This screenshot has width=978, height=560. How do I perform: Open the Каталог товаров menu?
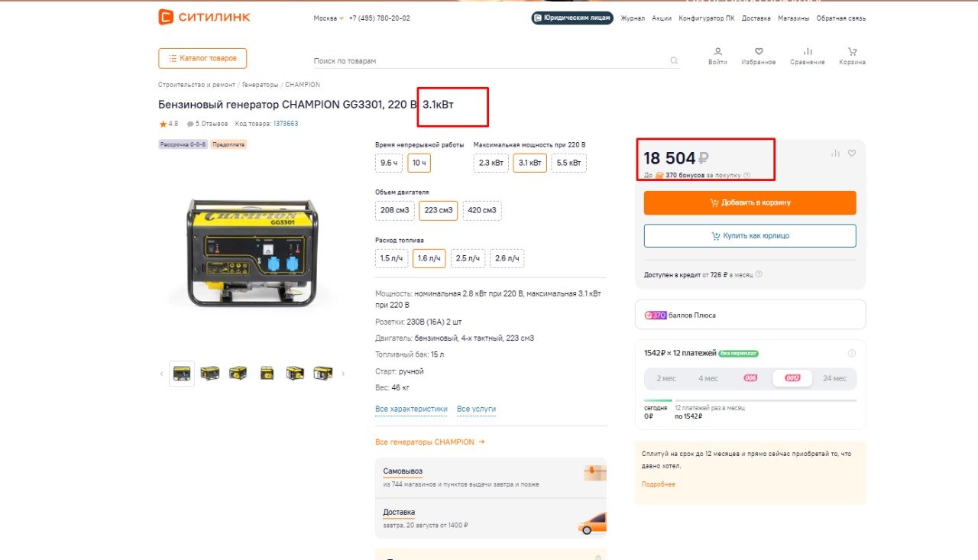(x=202, y=58)
